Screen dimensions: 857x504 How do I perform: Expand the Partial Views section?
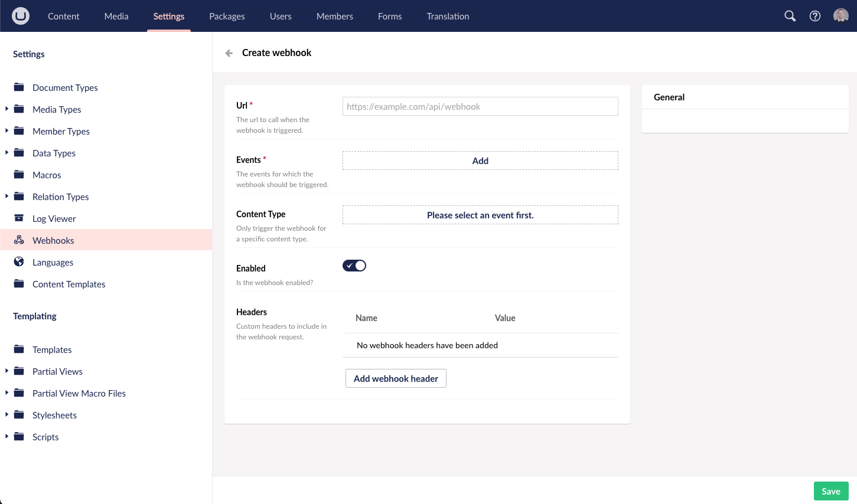coord(6,371)
